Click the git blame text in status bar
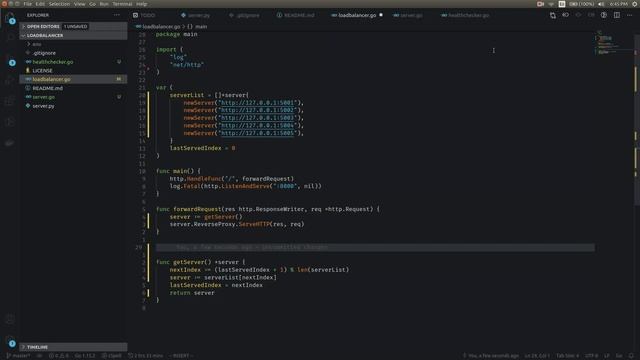 491,356
